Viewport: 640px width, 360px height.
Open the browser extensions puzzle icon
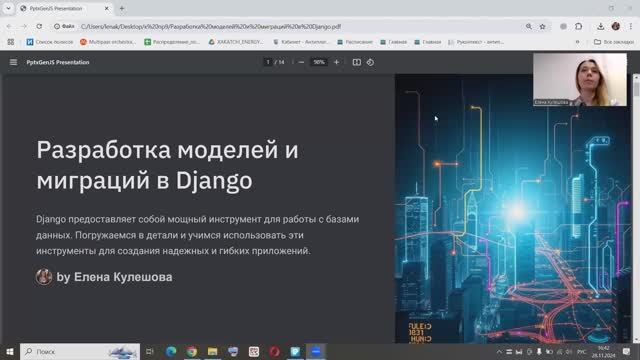point(578,26)
